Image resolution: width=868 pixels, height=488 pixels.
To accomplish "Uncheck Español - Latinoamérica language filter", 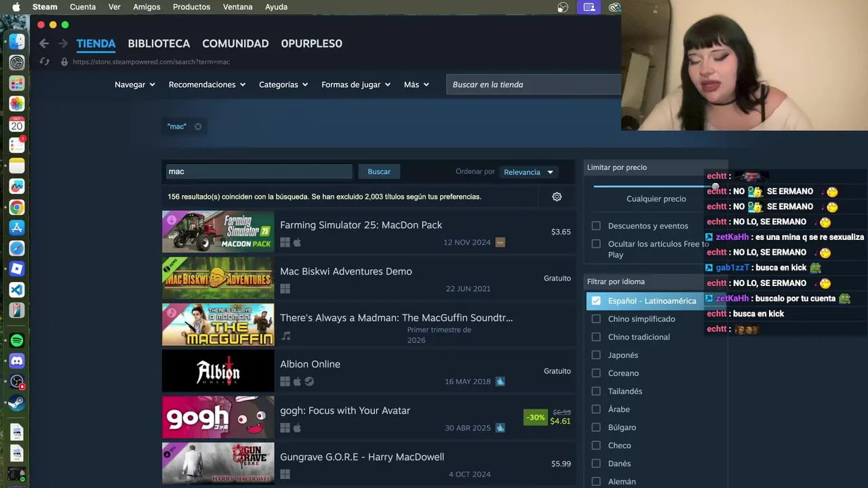I will (x=596, y=301).
